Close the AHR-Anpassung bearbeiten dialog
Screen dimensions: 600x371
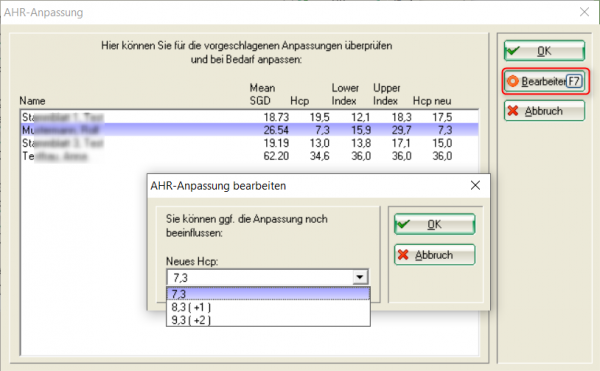click(x=475, y=186)
